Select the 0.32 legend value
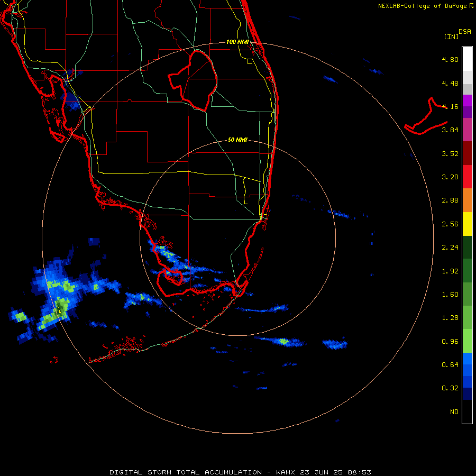476x476 pixels. click(x=450, y=388)
